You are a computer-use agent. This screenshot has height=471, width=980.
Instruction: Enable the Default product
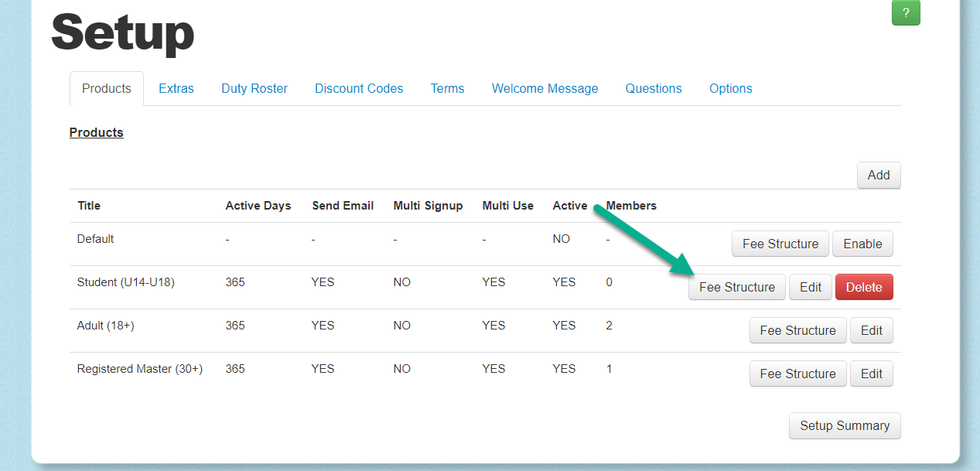[862, 244]
